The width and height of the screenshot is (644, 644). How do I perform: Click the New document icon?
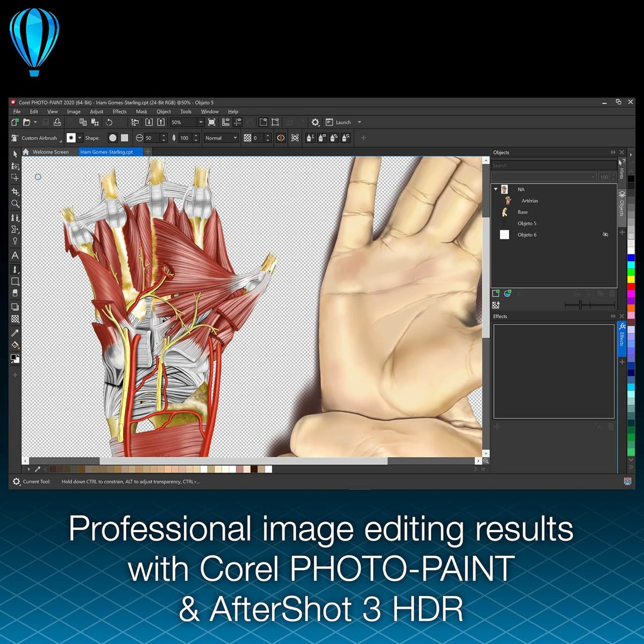[15, 122]
